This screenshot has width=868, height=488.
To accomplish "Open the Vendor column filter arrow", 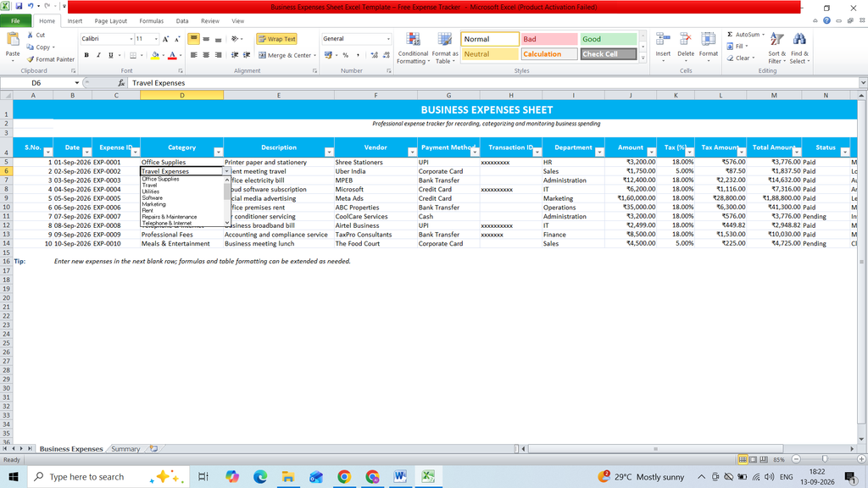I will pos(412,152).
